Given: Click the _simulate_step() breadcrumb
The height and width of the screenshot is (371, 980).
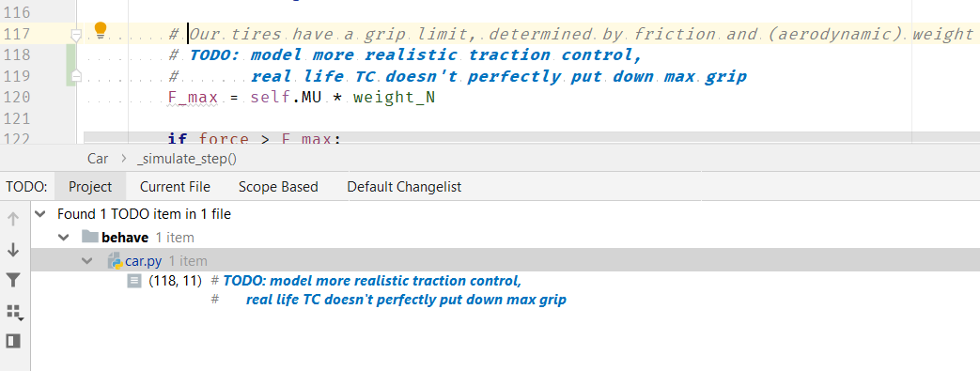Looking at the screenshot, I should tap(187, 159).
